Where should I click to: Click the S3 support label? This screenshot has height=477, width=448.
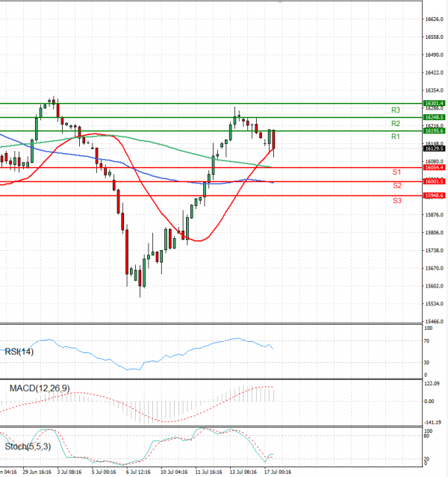(397, 201)
